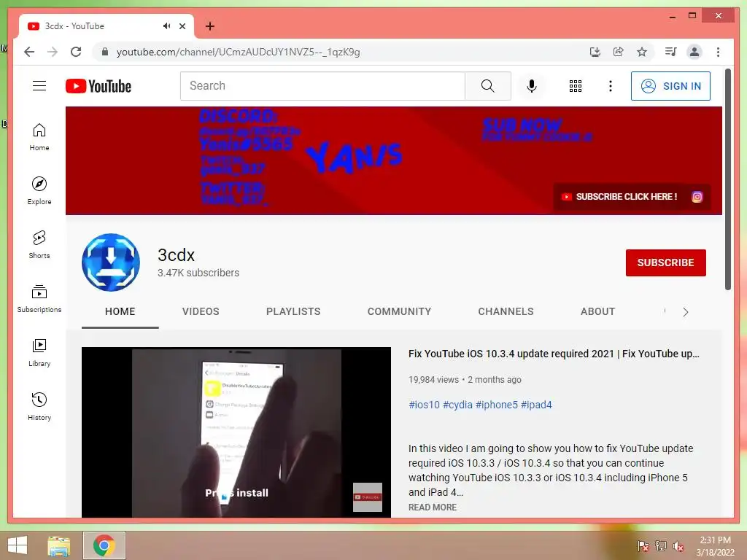Click the 3.47K subscribers text
The height and width of the screenshot is (560, 747).
coord(198,273)
